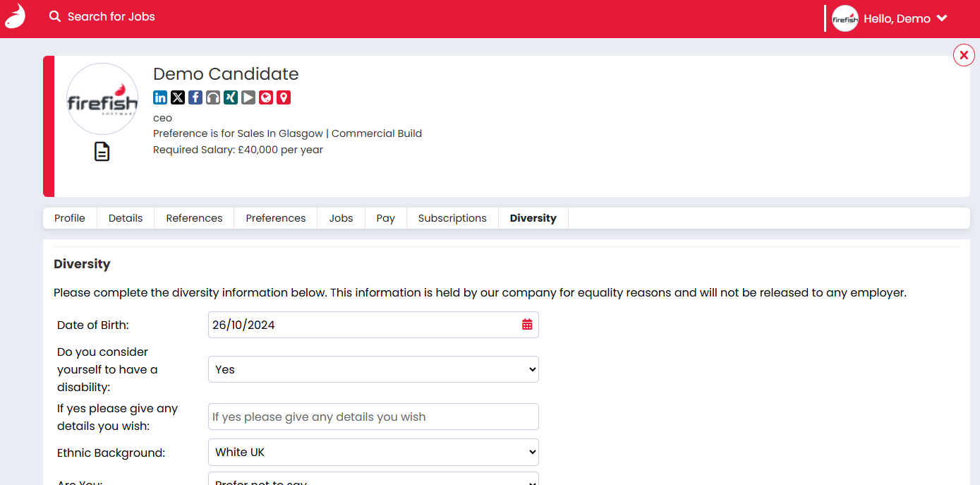Open the Ethnic Background dropdown

coord(373,452)
